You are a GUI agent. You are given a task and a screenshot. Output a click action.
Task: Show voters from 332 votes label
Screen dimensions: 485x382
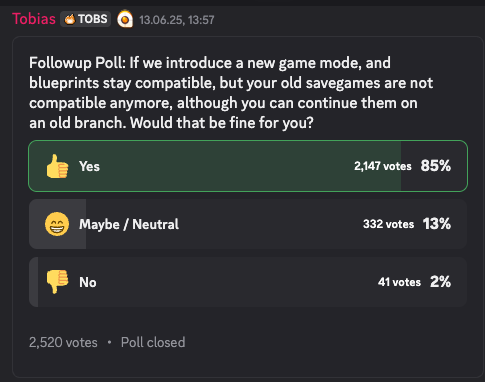tap(388, 224)
